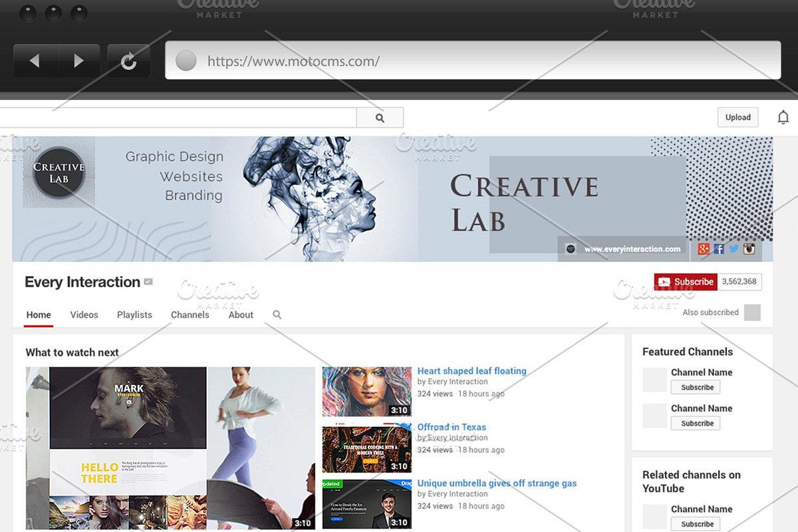The image size is (798, 532).
Task: Click the red Subscribe button
Action: click(x=686, y=282)
